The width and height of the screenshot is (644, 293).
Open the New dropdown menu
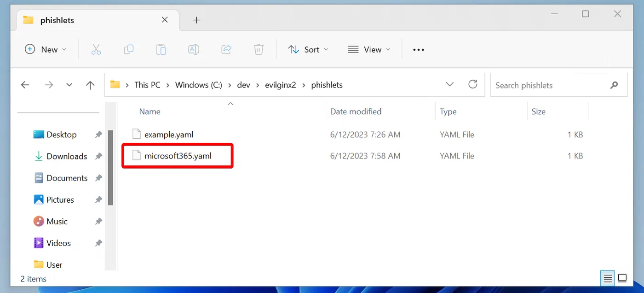(x=46, y=49)
